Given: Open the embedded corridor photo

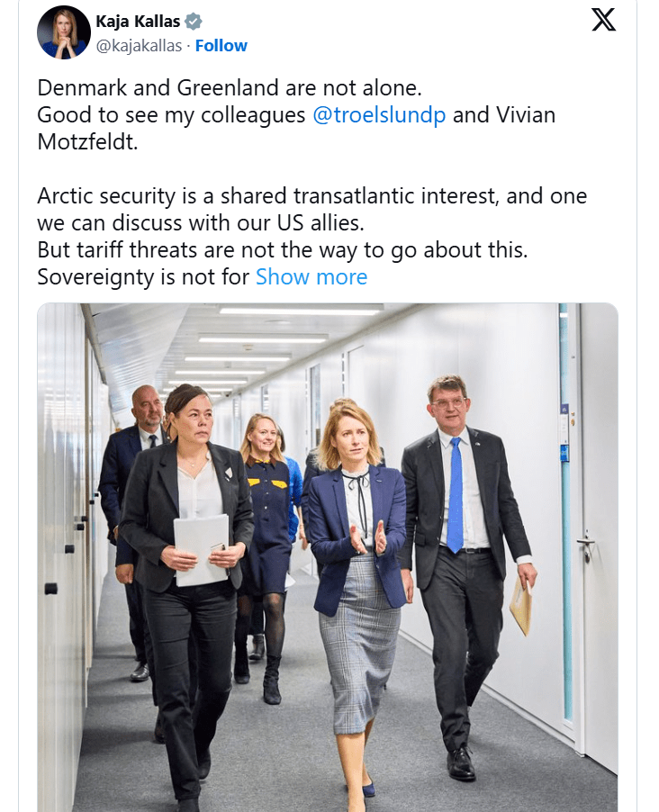Looking at the screenshot, I should (327, 556).
